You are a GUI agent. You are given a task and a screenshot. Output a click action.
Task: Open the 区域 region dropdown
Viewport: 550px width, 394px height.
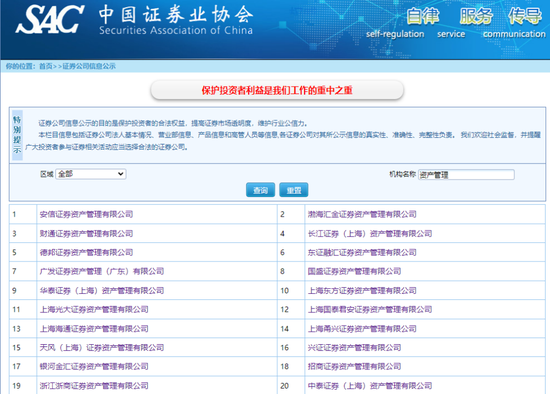tap(91, 174)
